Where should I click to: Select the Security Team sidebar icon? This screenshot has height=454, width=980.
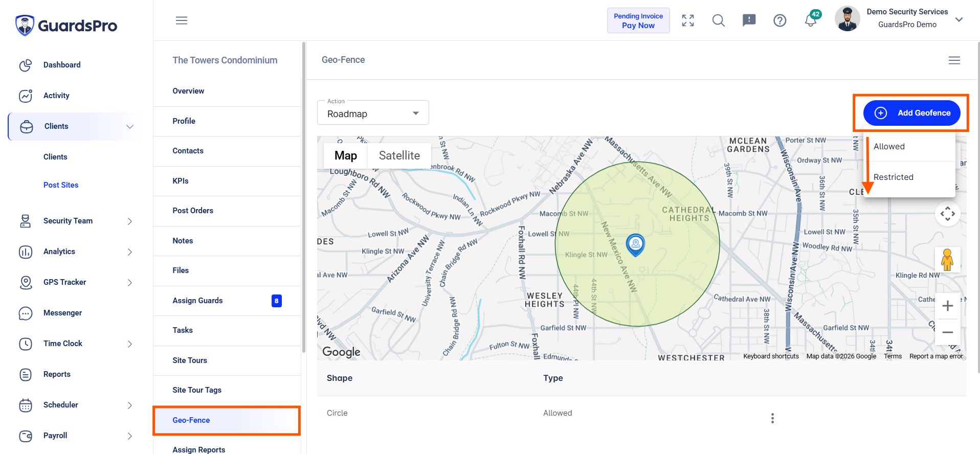26,221
